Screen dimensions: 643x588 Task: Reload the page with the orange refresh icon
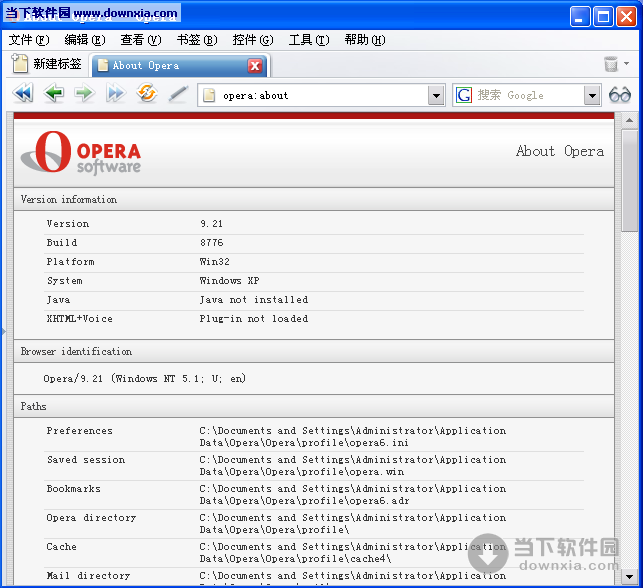147,93
